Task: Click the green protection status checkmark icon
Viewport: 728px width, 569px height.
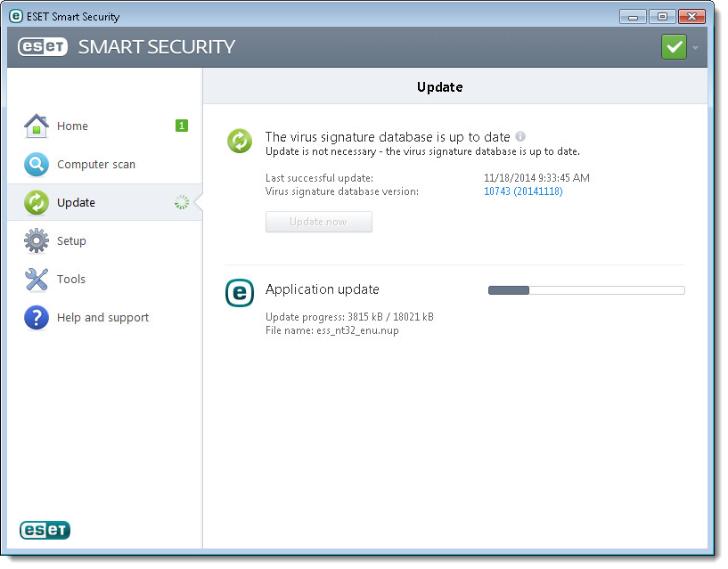Action: [x=674, y=47]
